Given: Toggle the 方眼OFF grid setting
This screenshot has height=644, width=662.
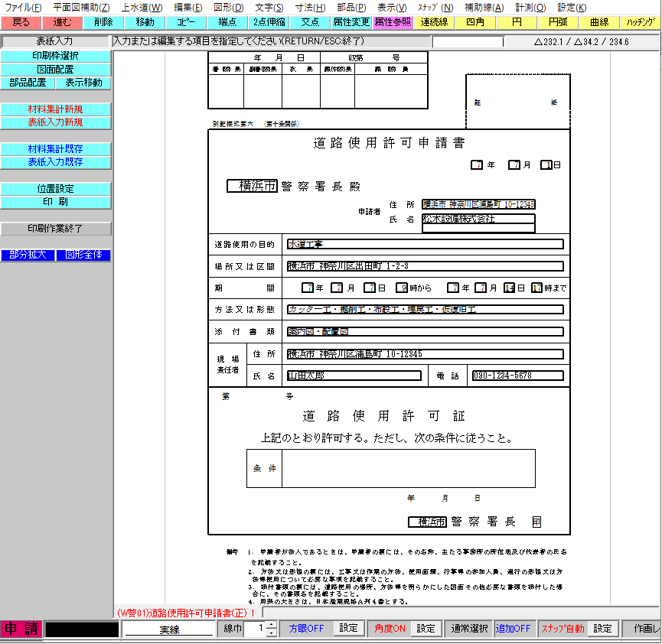Looking at the screenshot, I should click(x=307, y=629).
